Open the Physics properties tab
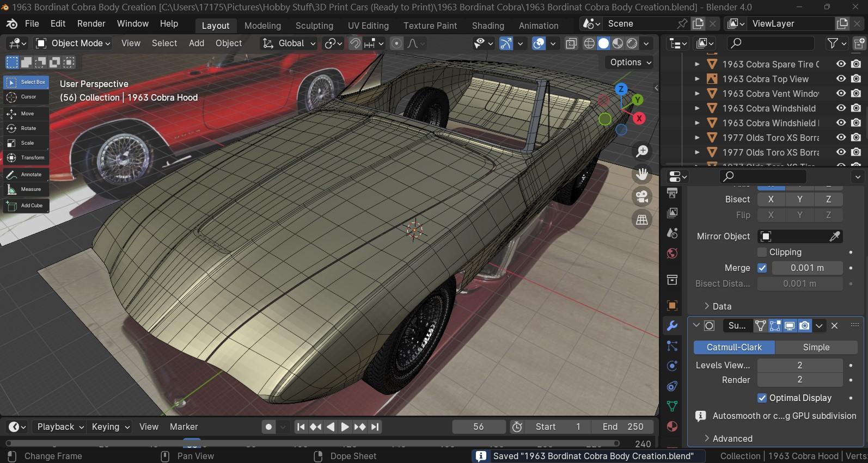 (x=673, y=366)
